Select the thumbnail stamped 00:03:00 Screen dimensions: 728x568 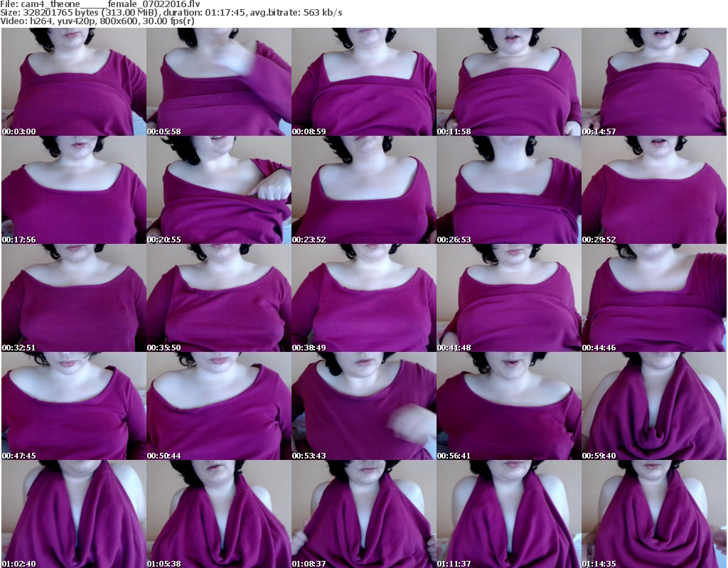[74, 82]
